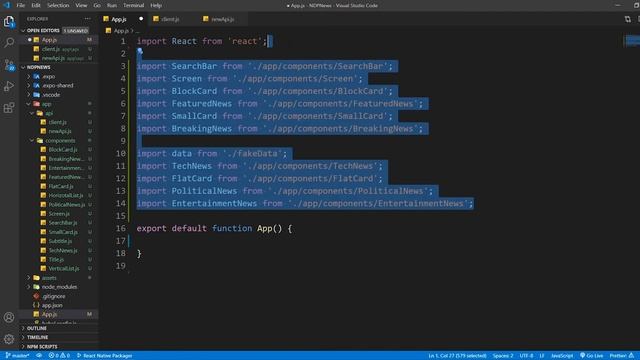Click the cursor position Ln Col indicator
Image resolution: width=640 pixels, height=360 pixels.
coord(457,356)
